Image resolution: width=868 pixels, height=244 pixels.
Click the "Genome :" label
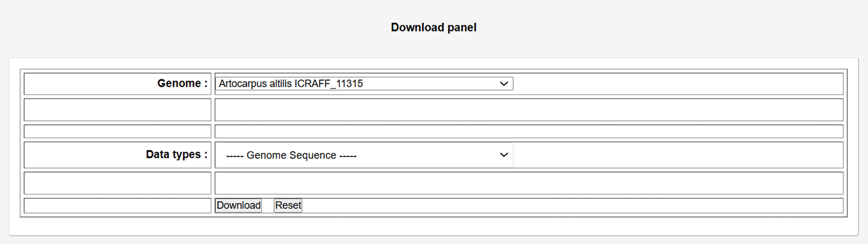[182, 84]
